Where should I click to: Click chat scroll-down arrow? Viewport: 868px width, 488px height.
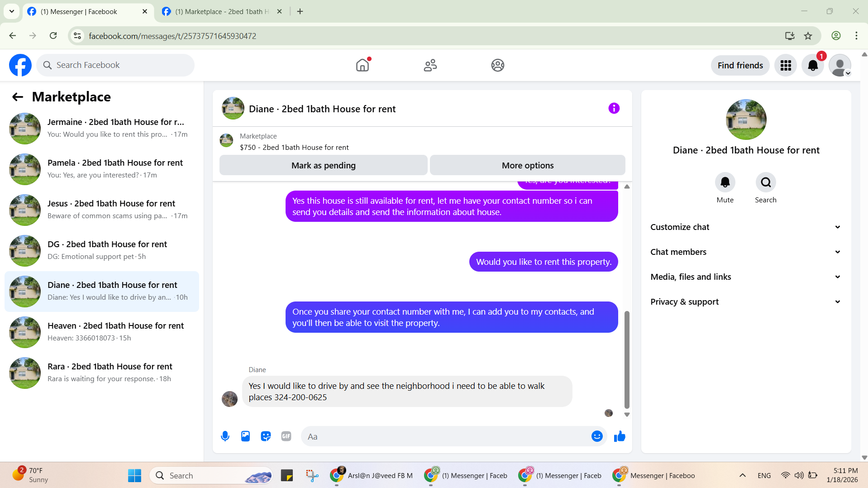tap(627, 415)
